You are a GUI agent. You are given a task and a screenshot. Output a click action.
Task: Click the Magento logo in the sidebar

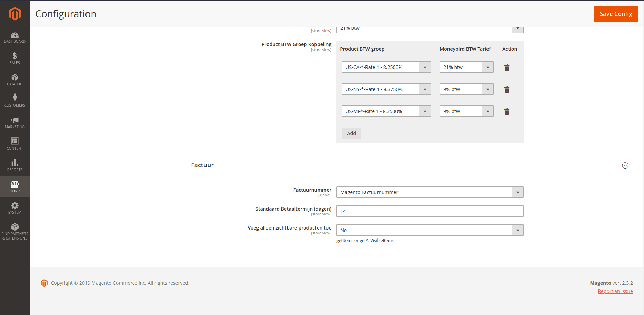pos(15,14)
